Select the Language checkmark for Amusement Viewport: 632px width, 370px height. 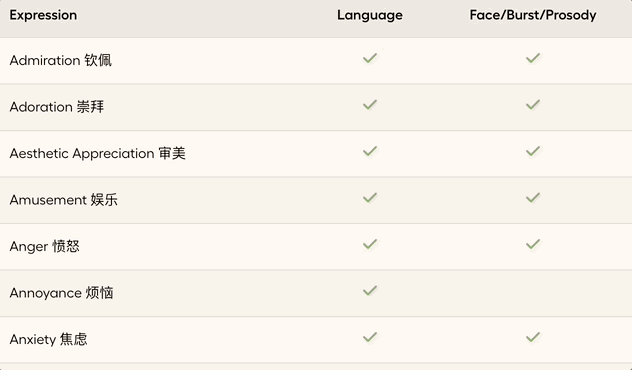pyautogui.click(x=370, y=198)
